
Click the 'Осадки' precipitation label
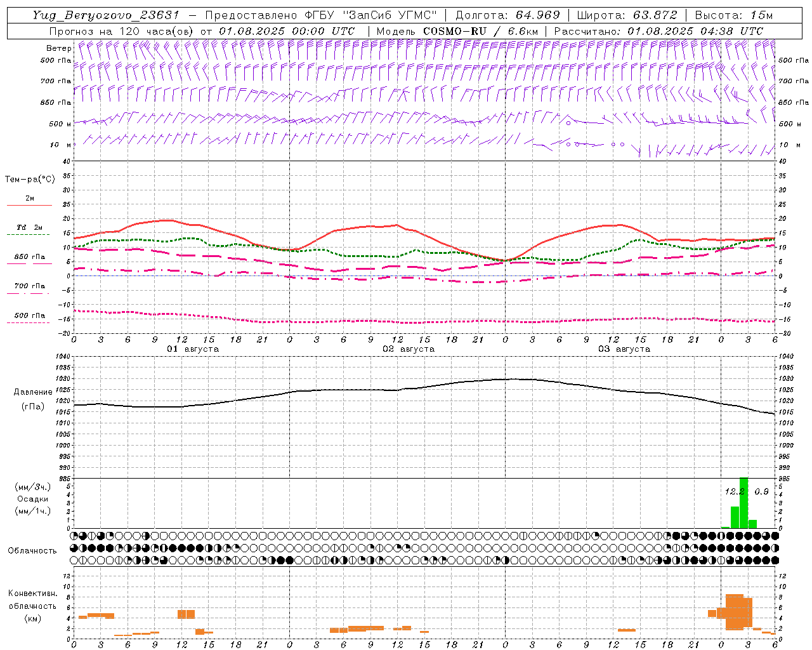point(33,499)
